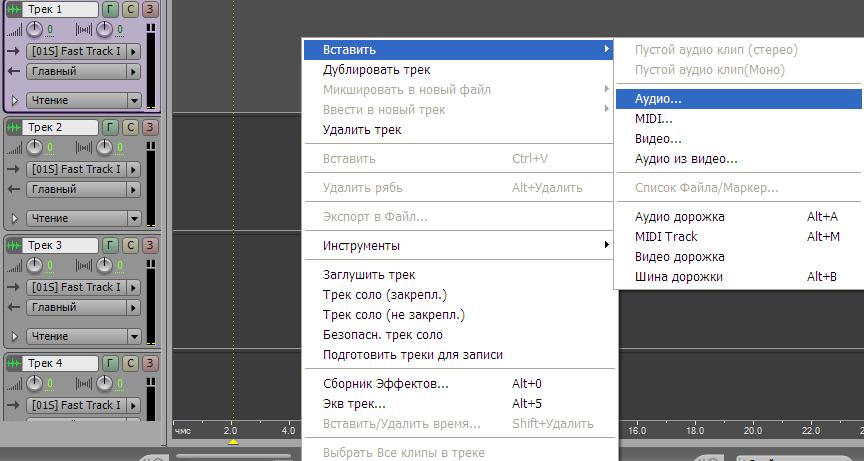Image resolution: width=864 pixels, height=461 pixels.
Task: Solo Трек 2 with the С button
Action: [x=130, y=127]
